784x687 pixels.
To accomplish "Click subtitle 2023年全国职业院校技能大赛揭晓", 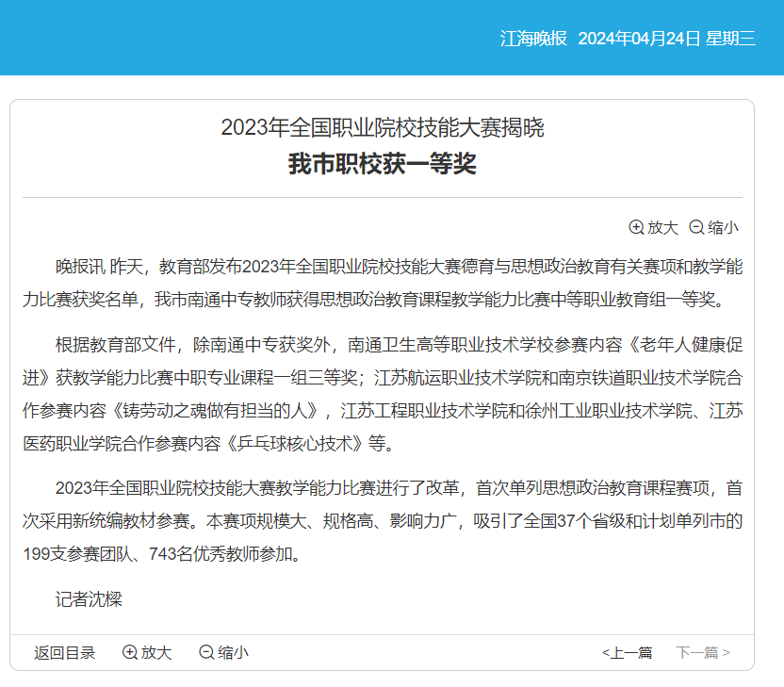I will click(x=382, y=127).
